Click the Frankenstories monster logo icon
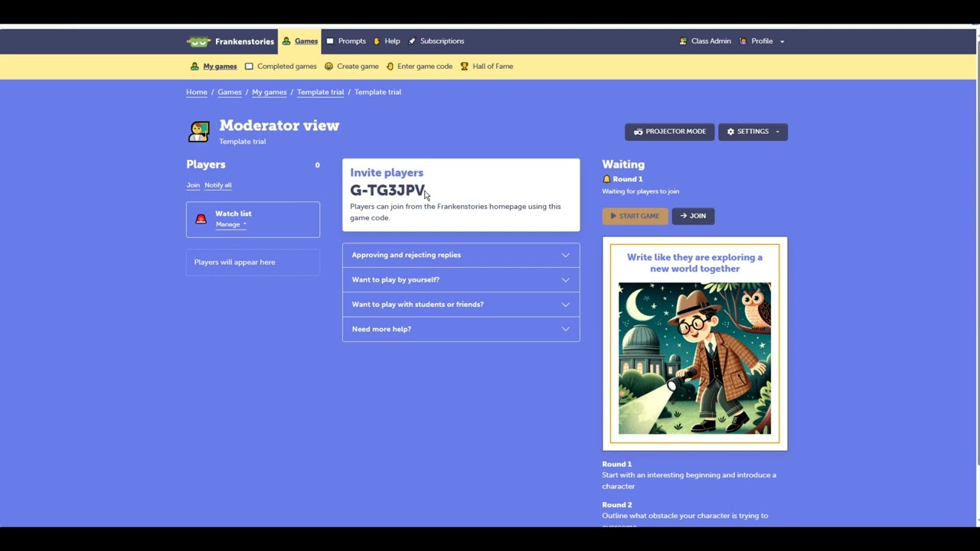980x551 pixels. (198, 41)
